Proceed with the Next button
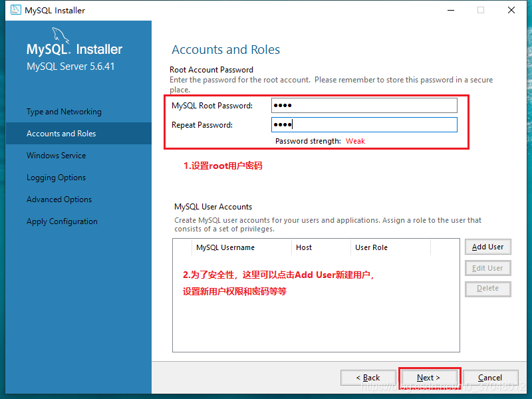The image size is (532, 399). tap(429, 378)
